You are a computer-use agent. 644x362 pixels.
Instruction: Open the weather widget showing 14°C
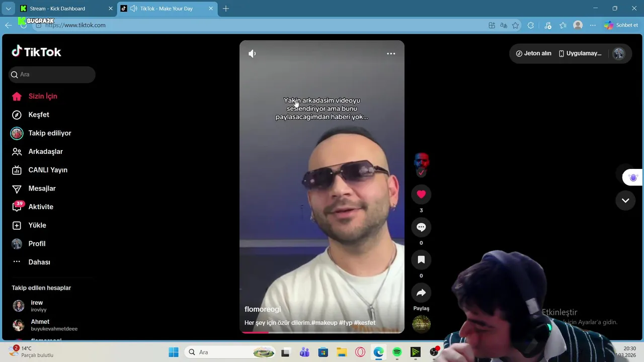click(32, 351)
